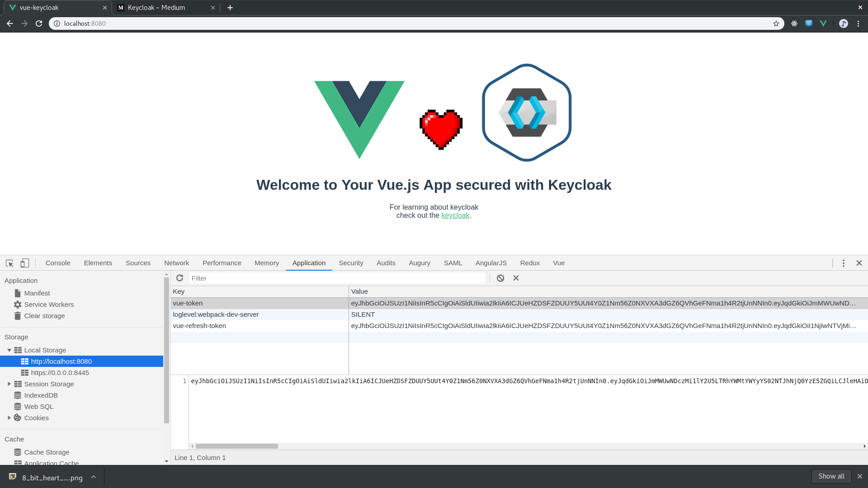Screen dimensions: 868x488
Task: Switch to the Network tab in DevTools
Action: (176, 263)
